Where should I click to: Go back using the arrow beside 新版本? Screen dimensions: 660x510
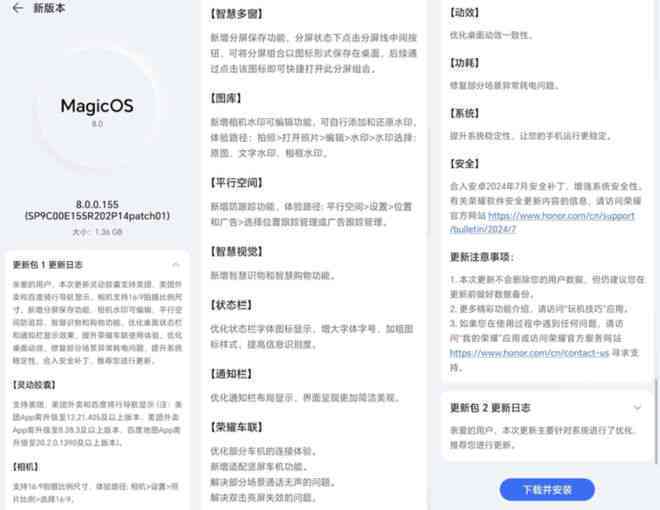tap(18, 8)
